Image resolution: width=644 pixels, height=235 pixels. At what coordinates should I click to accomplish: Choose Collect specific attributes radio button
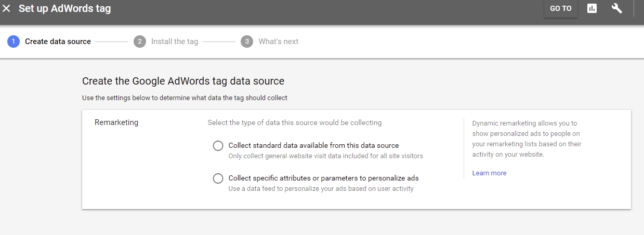(x=218, y=178)
